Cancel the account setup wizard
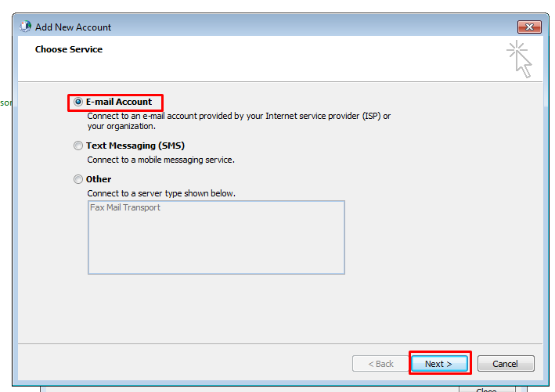Image resolution: width=555 pixels, height=392 pixels. pos(505,364)
